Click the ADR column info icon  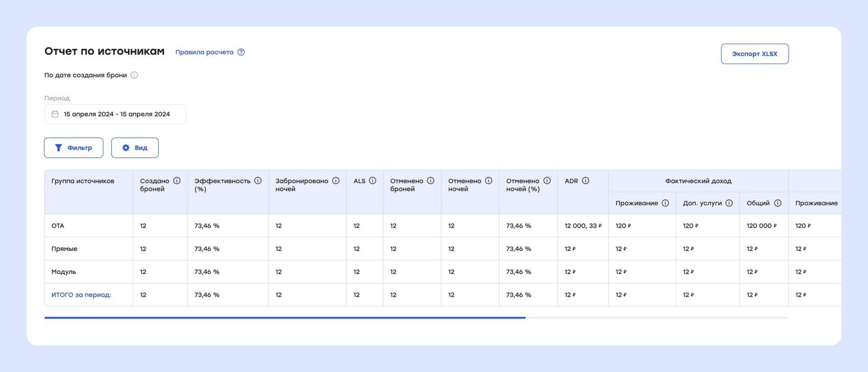click(x=585, y=181)
